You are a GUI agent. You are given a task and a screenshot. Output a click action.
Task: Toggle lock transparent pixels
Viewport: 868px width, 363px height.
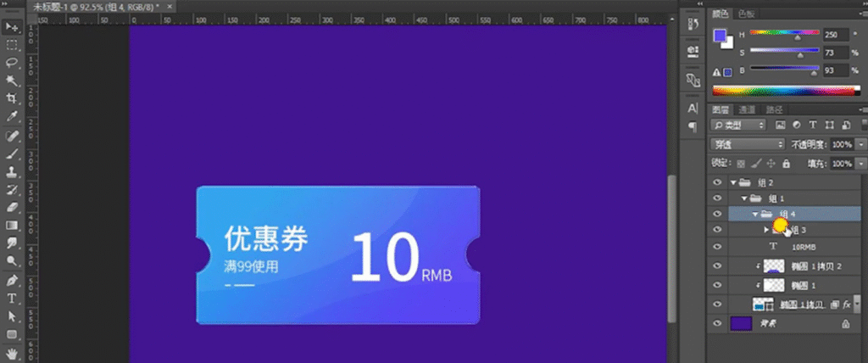(741, 164)
